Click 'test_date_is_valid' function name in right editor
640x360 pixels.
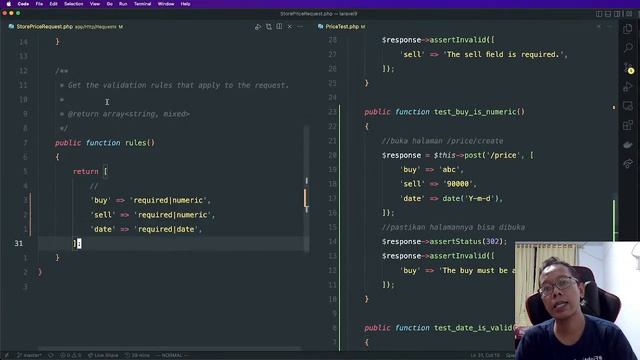pos(473,328)
